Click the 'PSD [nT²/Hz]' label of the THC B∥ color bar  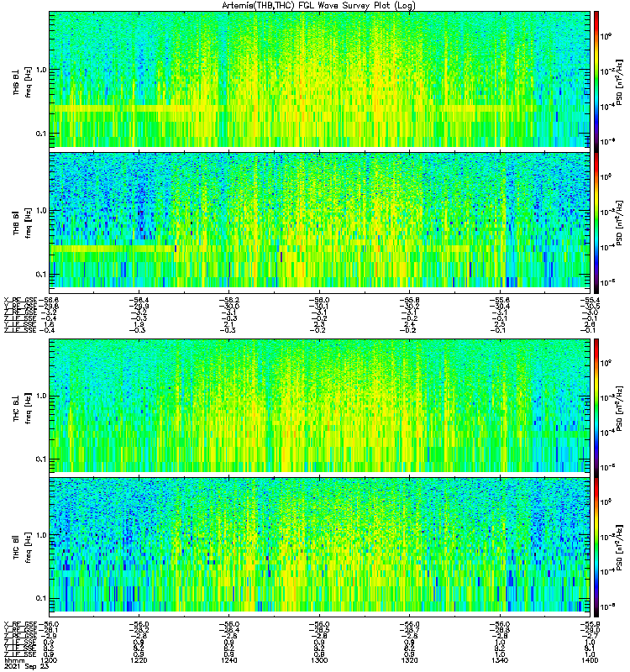tap(619, 548)
